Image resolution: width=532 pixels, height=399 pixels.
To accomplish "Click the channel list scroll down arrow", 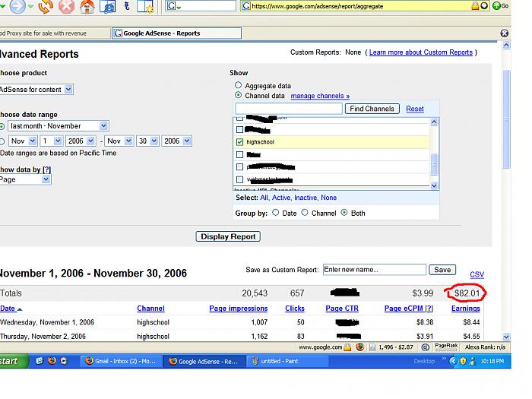I will click(434, 185).
